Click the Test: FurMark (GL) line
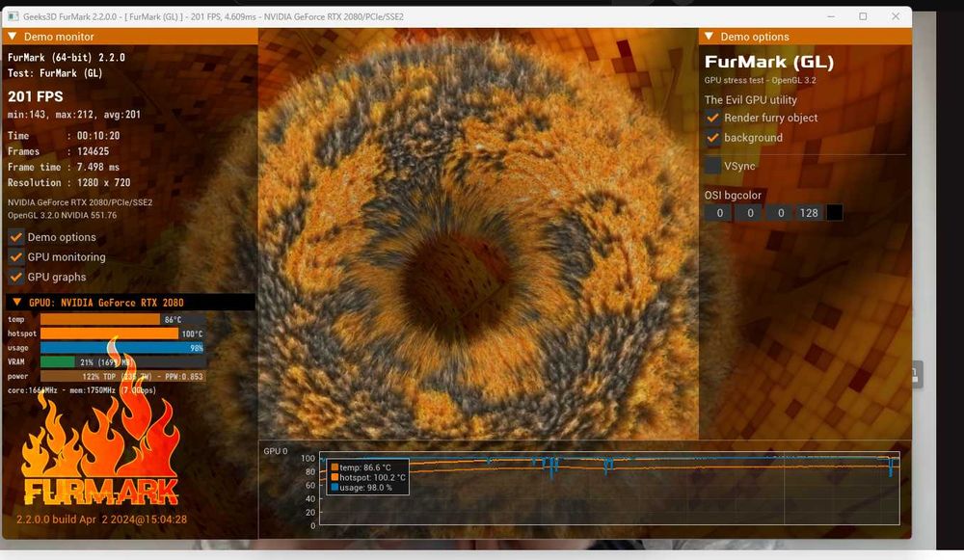Viewport: 964px width, 560px height. point(55,73)
